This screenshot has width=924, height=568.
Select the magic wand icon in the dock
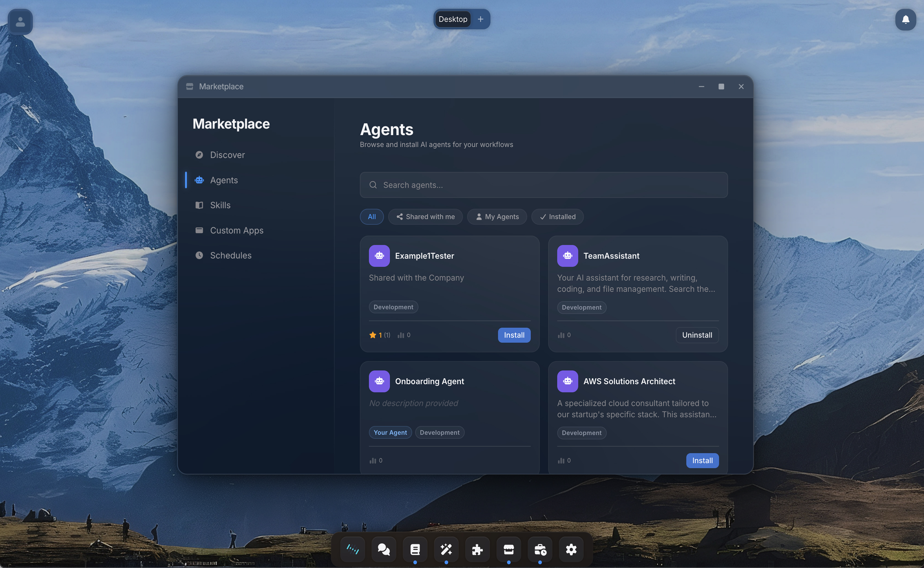pos(446,549)
